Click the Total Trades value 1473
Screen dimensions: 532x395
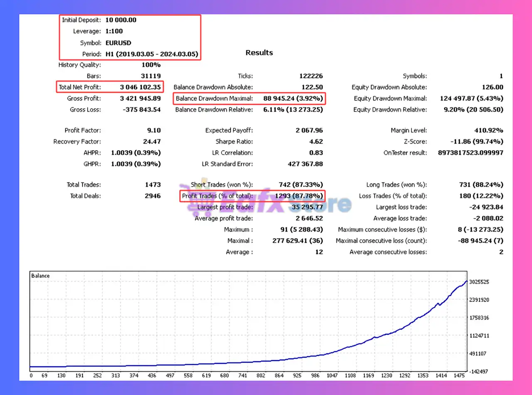click(153, 185)
